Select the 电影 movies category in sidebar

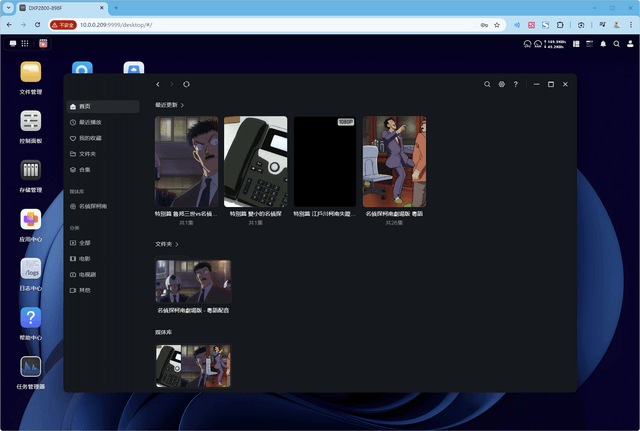[x=103, y=258]
